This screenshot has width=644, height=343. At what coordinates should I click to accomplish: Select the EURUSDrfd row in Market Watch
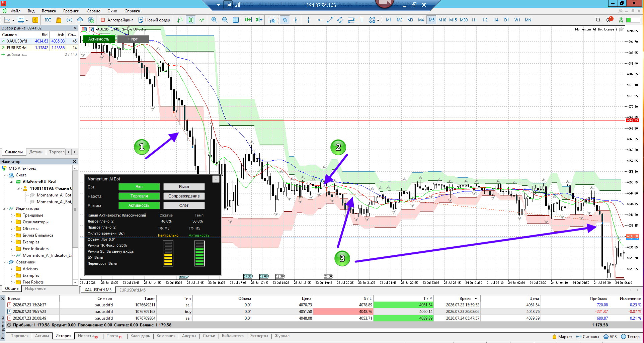tap(39, 48)
